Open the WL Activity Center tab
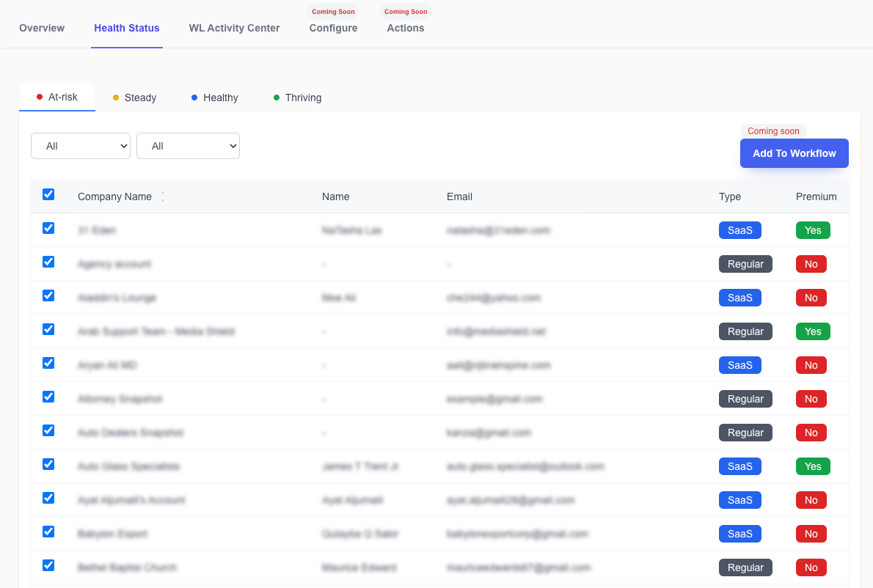The width and height of the screenshot is (873, 588). 235,28
